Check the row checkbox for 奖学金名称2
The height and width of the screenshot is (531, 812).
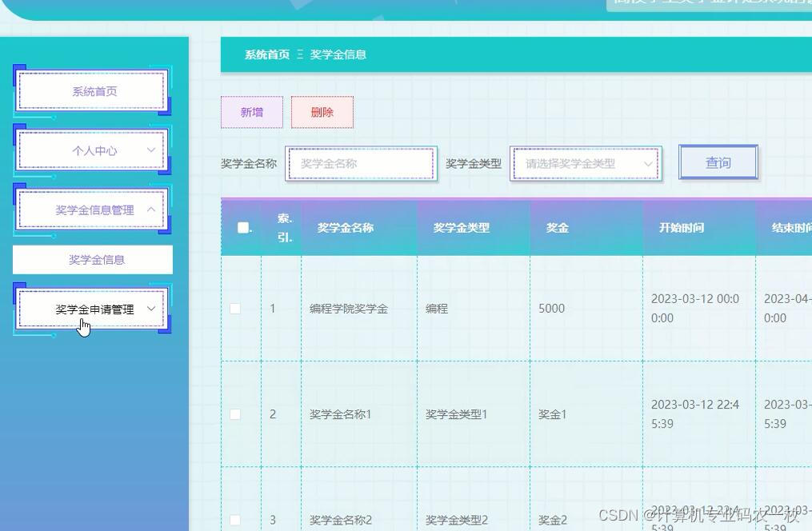coord(234,520)
